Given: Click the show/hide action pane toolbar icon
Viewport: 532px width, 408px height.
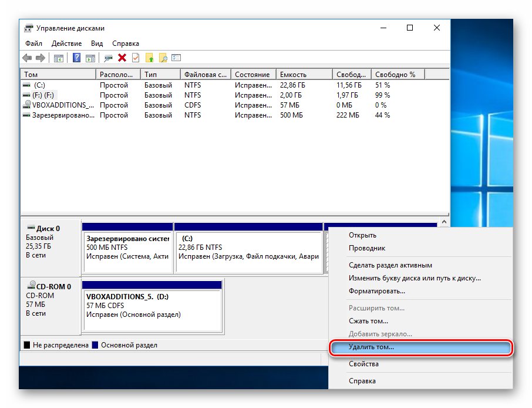Looking at the screenshot, I should coord(90,58).
